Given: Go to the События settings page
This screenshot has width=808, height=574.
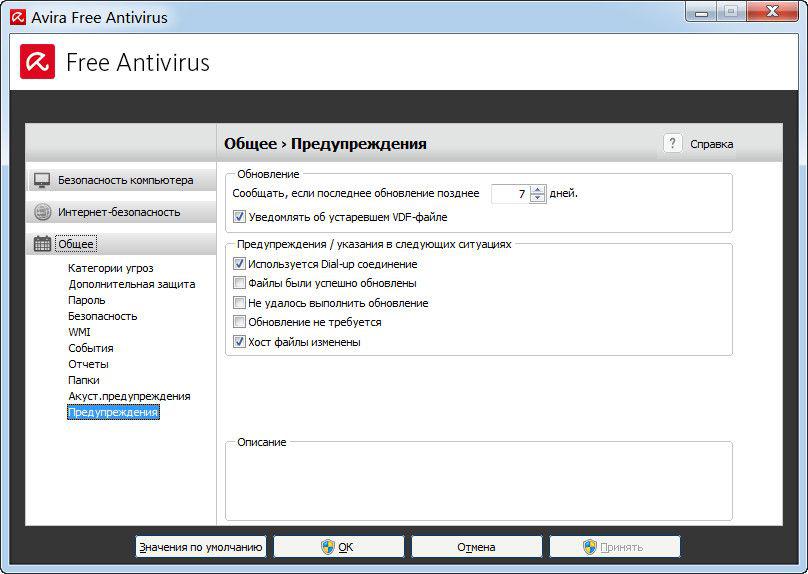Looking at the screenshot, I should click(x=91, y=348).
